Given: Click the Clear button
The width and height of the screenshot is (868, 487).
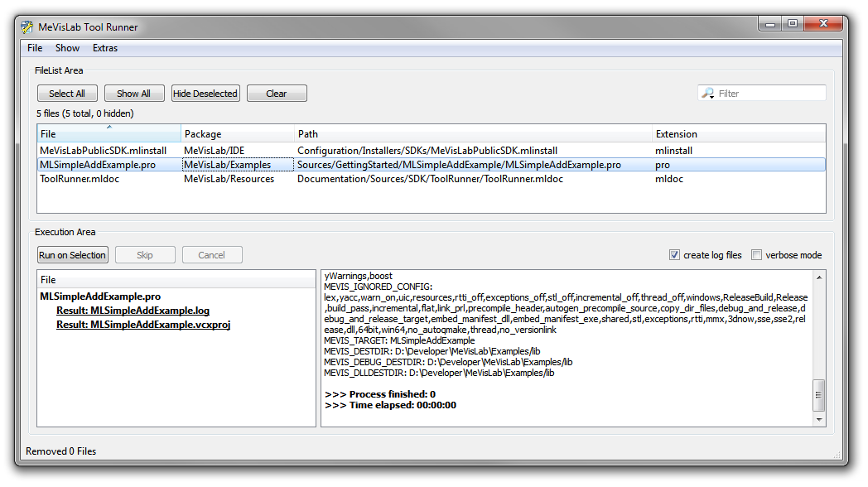Looking at the screenshot, I should pyautogui.click(x=277, y=94).
